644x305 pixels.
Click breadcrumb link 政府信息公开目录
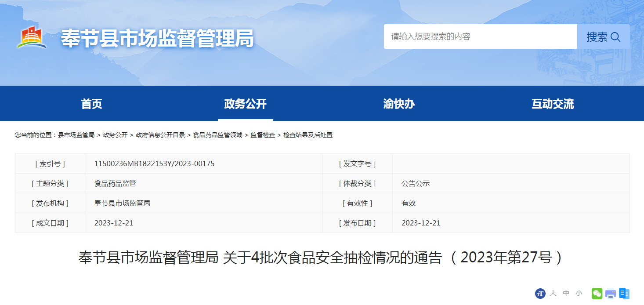pos(160,135)
